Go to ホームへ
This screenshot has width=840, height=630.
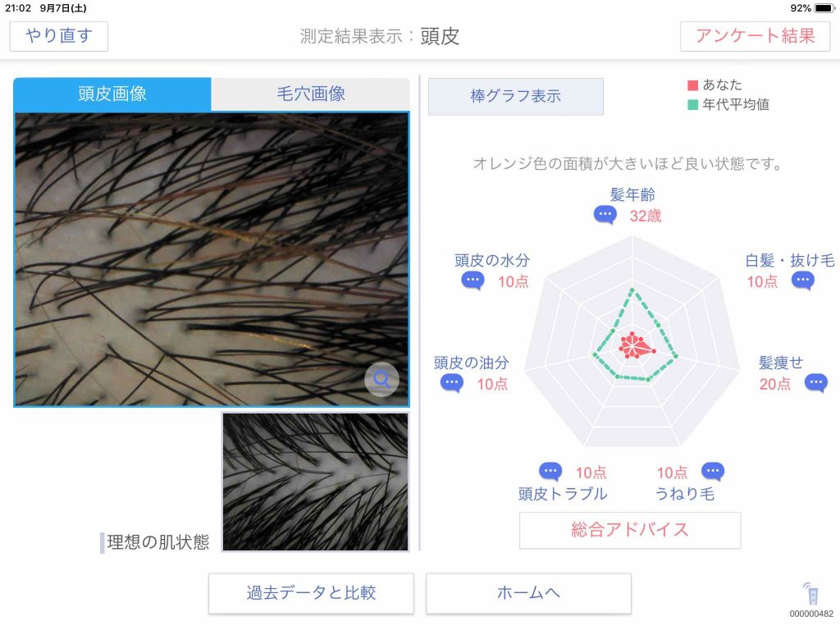pyautogui.click(x=528, y=593)
